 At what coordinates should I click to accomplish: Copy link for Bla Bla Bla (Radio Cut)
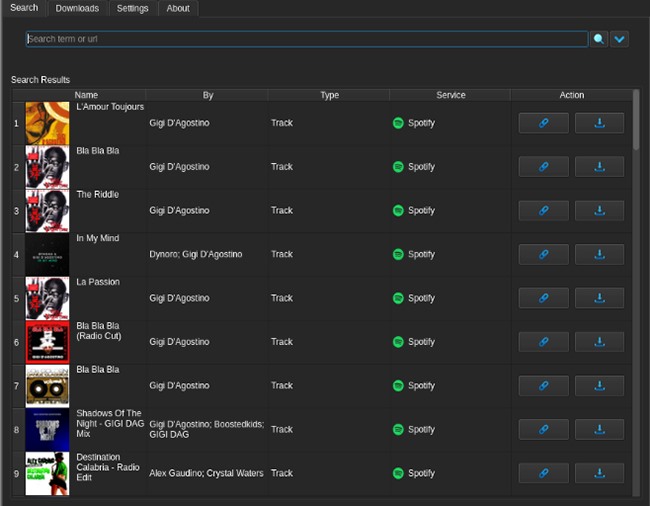pyautogui.click(x=543, y=342)
